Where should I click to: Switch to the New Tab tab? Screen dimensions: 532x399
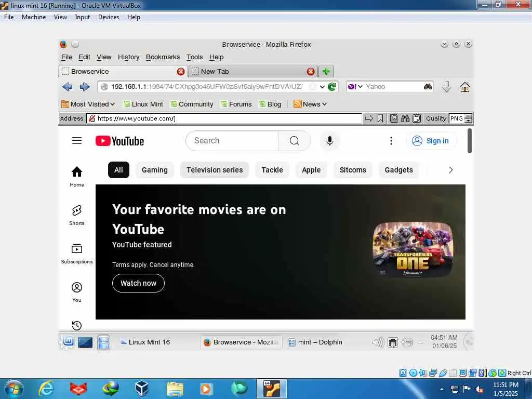point(253,71)
